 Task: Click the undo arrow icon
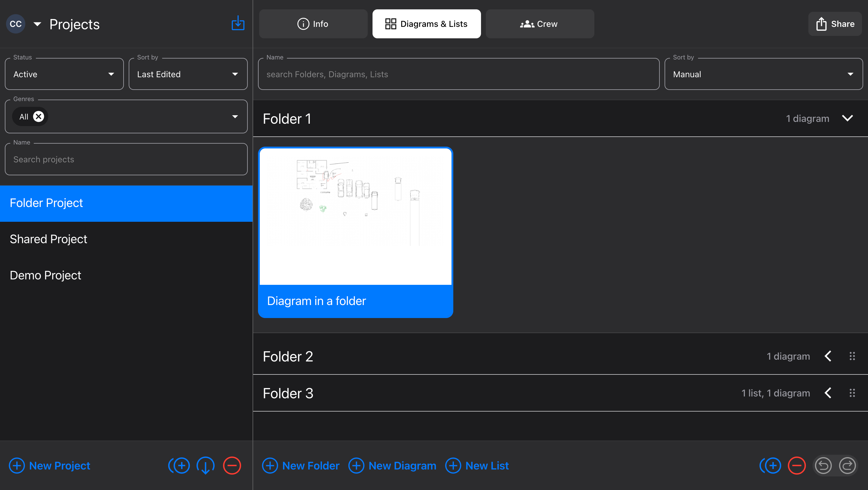point(823,465)
